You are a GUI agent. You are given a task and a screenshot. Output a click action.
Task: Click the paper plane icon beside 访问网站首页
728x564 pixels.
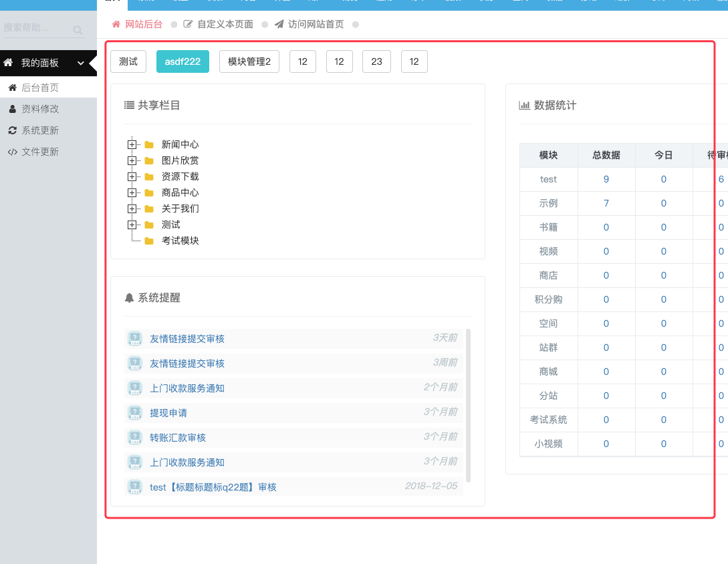coord(279,24)
